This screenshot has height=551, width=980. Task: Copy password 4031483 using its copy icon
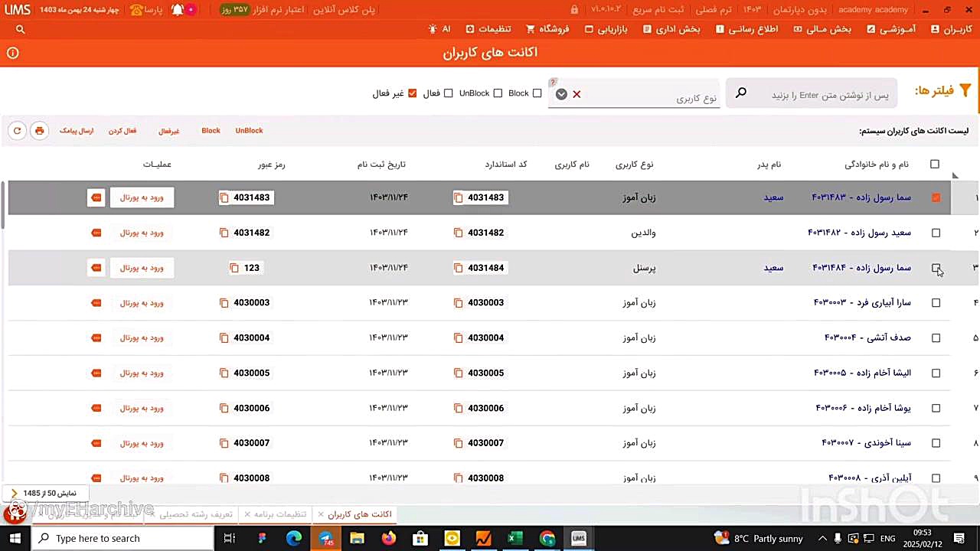[224, 197]
